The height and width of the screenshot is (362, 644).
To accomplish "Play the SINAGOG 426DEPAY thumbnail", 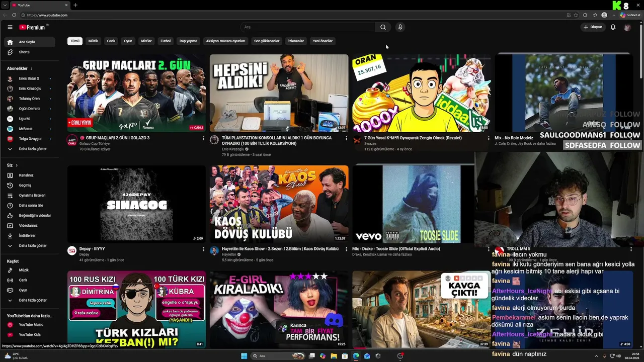I will tap(136, 204).
